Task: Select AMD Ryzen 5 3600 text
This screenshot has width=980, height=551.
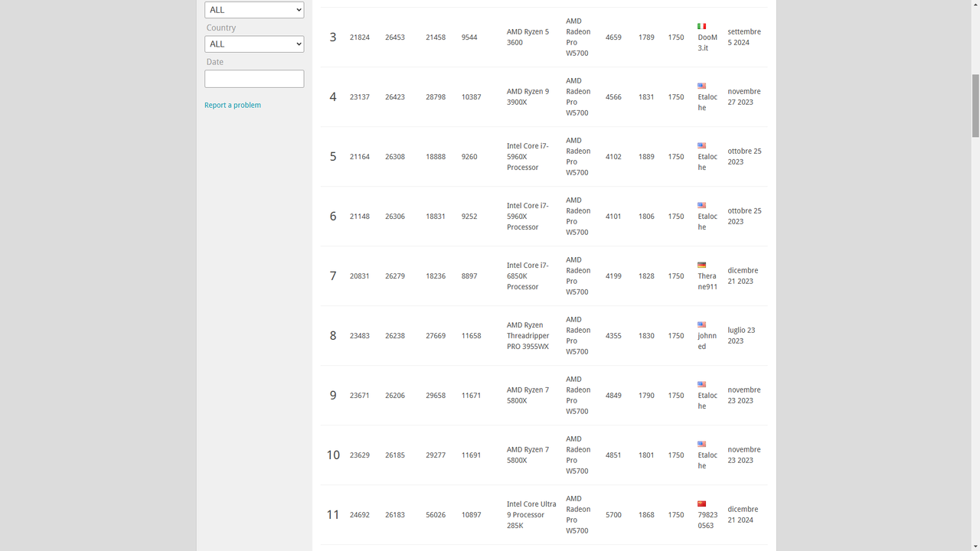Action: point(528,37)
